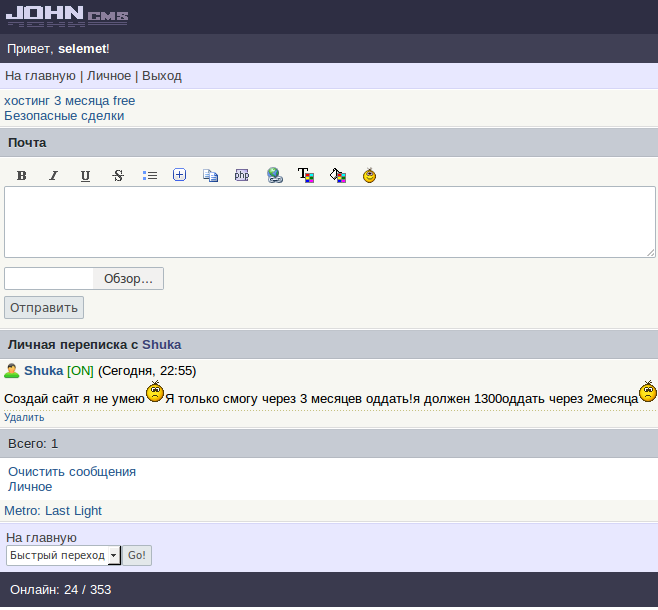Apply bold formatting in message editor
The height and width of the screenshot is (610, 658).
[x=22, y=175]
